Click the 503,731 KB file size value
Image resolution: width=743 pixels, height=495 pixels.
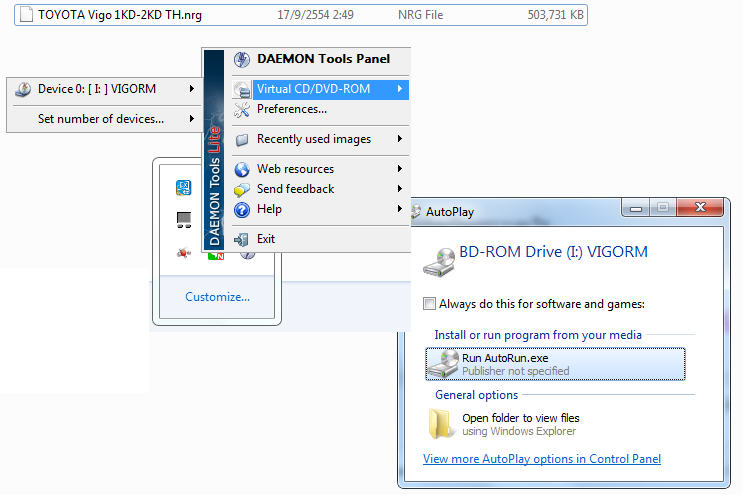coord(555,15)
